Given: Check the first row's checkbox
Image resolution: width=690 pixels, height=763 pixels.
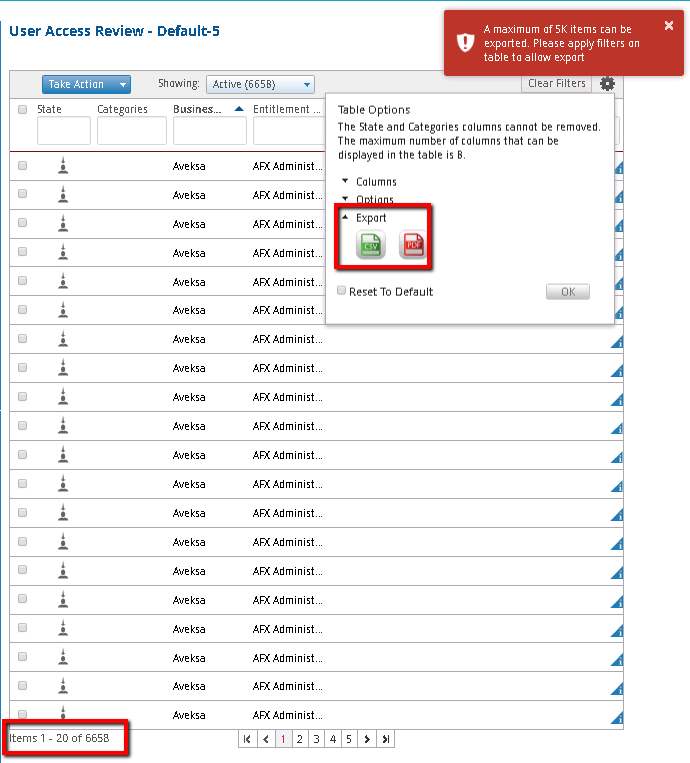Looking at the screenshot, I should pyautogui.click(x=23, y=167).
